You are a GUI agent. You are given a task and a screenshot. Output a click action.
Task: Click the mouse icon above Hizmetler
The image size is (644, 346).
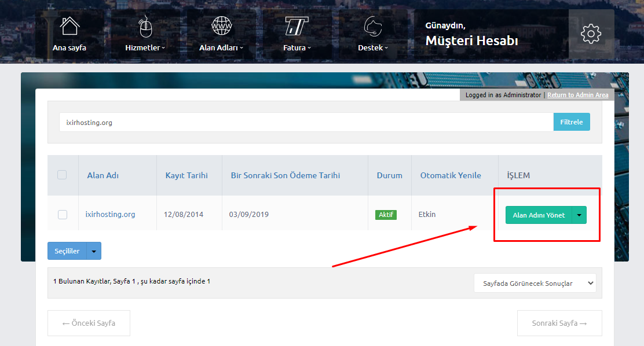pos(145,27)
